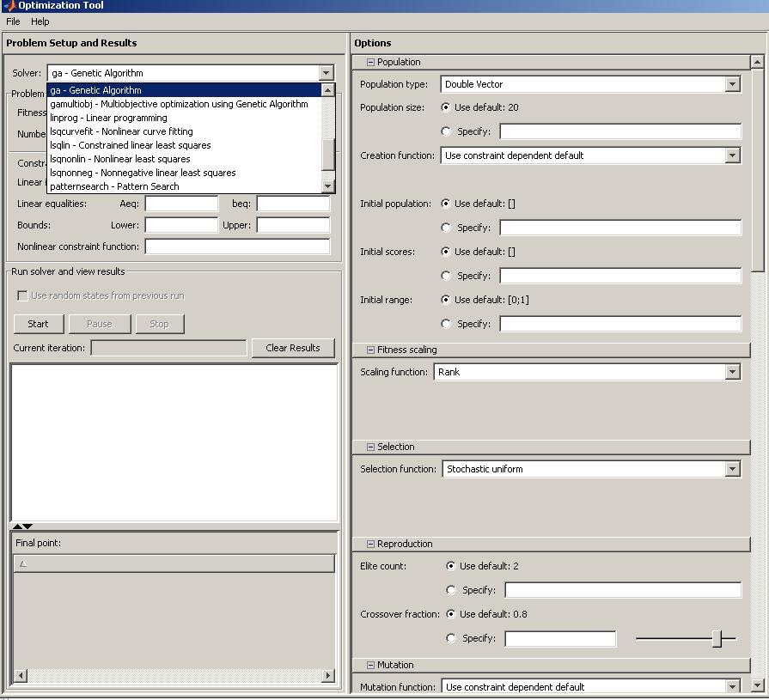Open the Creation function dropdown
Image resolution: width=769 pixels, height=700 pixels.
732,155
